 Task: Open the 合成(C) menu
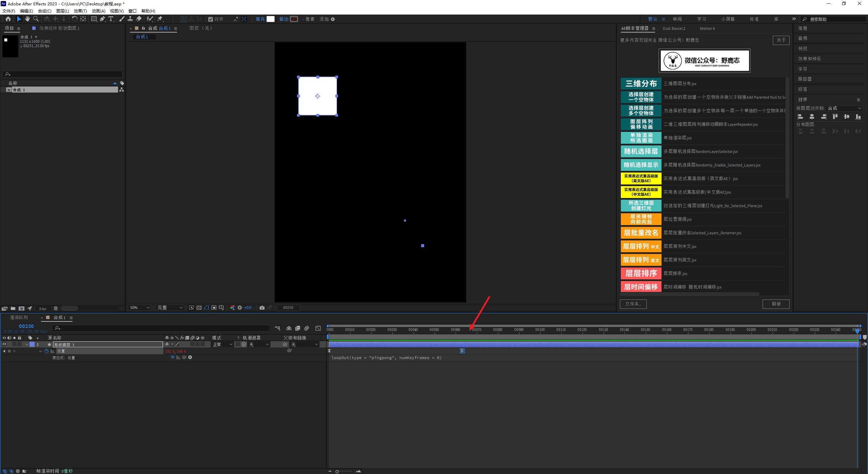click(44, 11)
